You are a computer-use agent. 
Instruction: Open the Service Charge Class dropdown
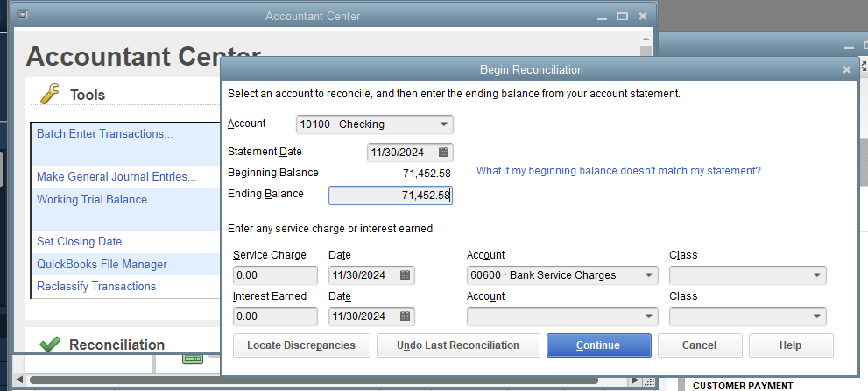817,275
